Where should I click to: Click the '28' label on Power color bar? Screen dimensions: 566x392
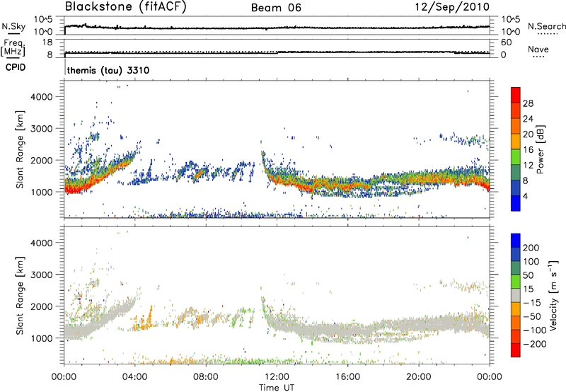528,103
